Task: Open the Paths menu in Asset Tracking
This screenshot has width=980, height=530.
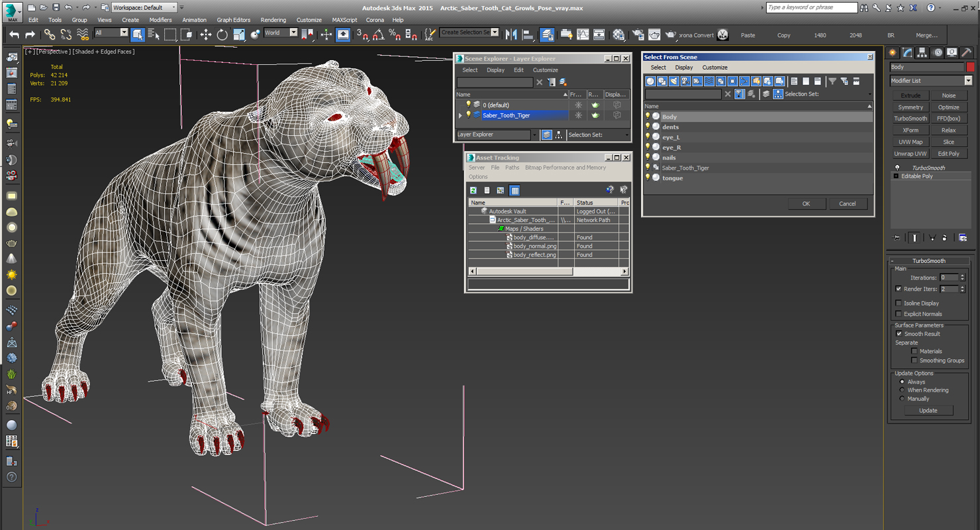Action: 513,168
